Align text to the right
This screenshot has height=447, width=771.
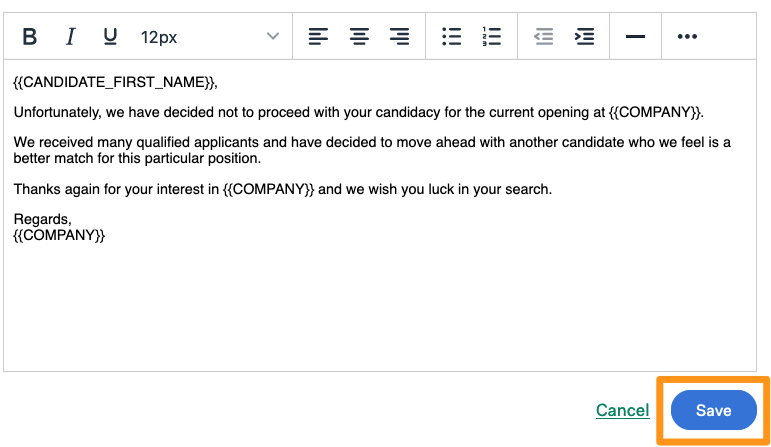pos(399,37)
